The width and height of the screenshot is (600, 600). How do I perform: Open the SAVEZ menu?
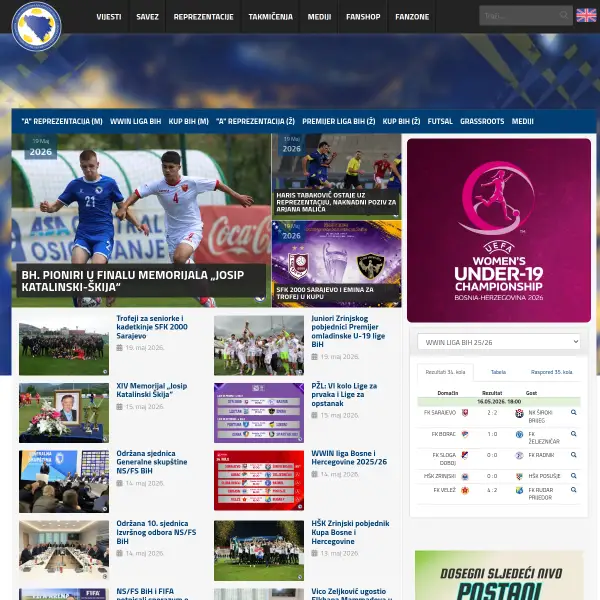pos(147,17)
